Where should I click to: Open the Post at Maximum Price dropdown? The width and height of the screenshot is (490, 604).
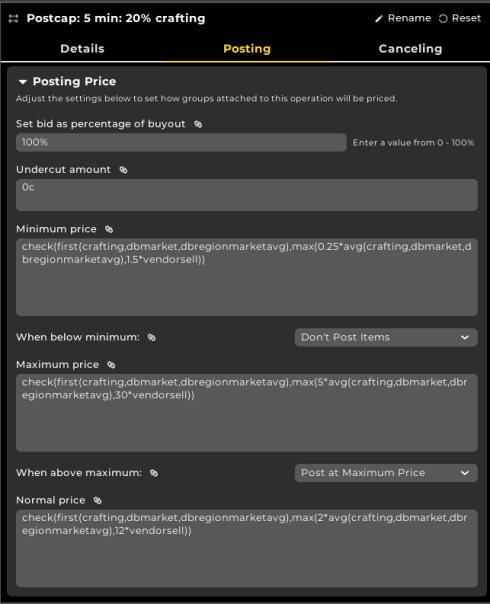coord(386,473)
